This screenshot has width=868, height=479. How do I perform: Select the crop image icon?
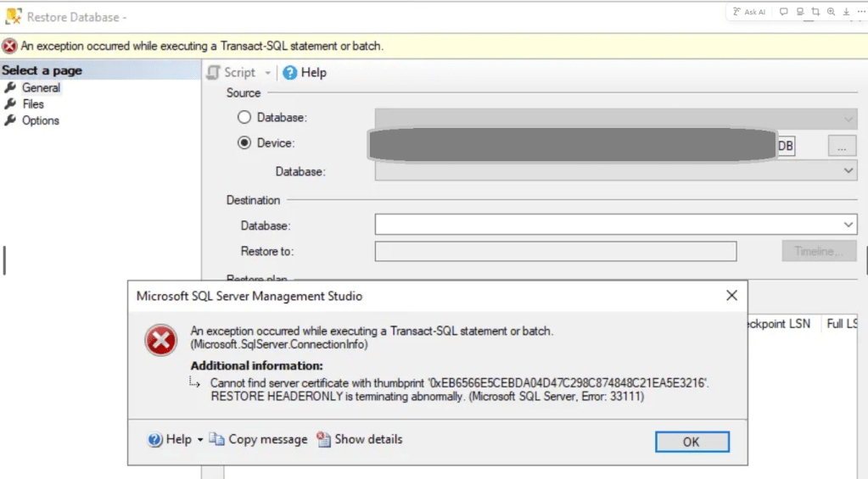point(815,12)
